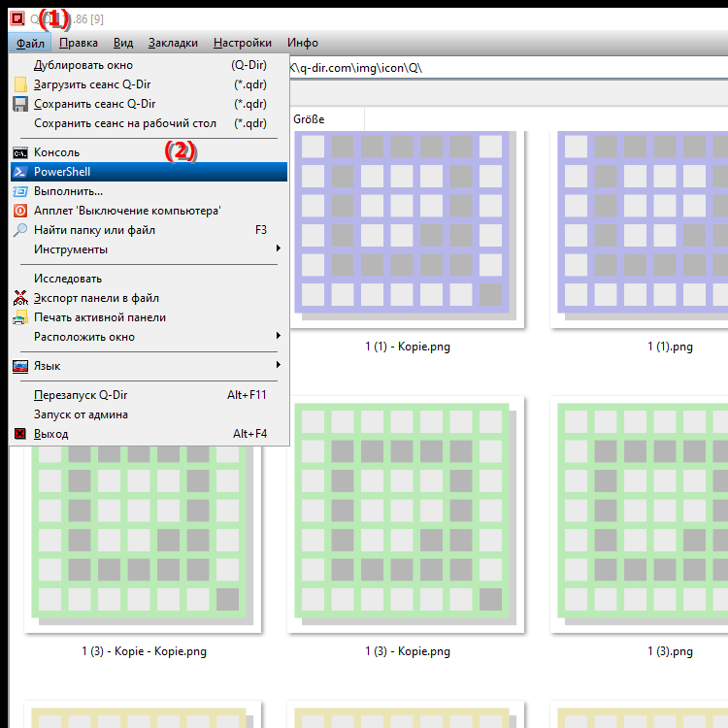Expand the Инструменты submenu arrow
The width and height of the screenshot is (728, 728).
(279, 248)
